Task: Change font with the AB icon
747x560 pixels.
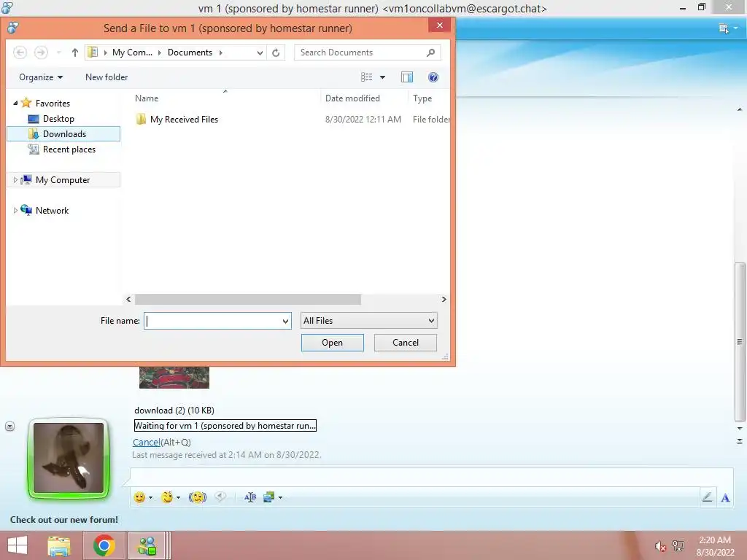Action: (x=250, y=497)
